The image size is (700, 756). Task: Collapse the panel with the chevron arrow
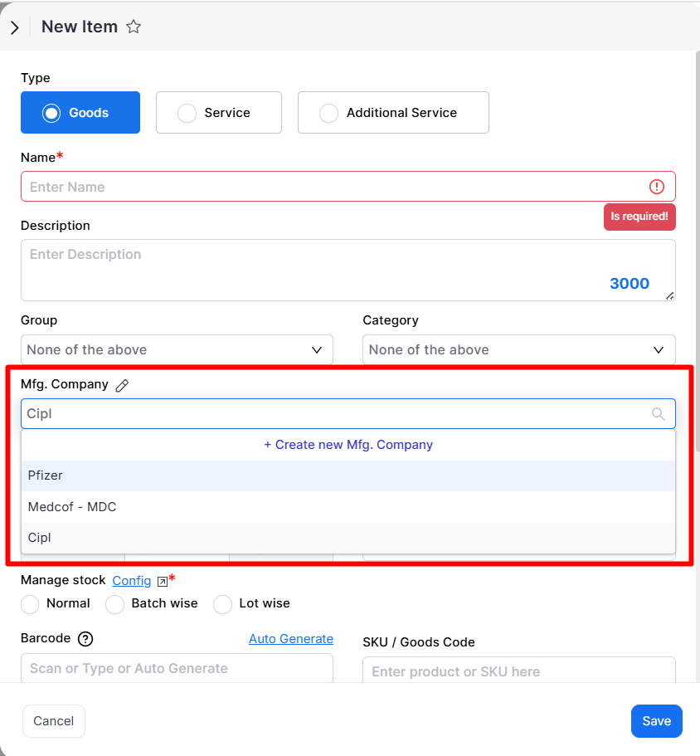tap(15, 27)
